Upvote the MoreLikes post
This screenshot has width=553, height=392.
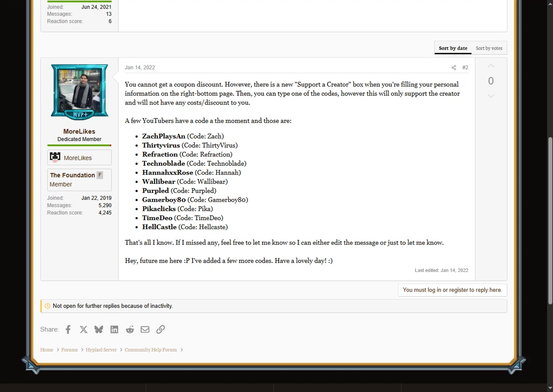point(491,66)
